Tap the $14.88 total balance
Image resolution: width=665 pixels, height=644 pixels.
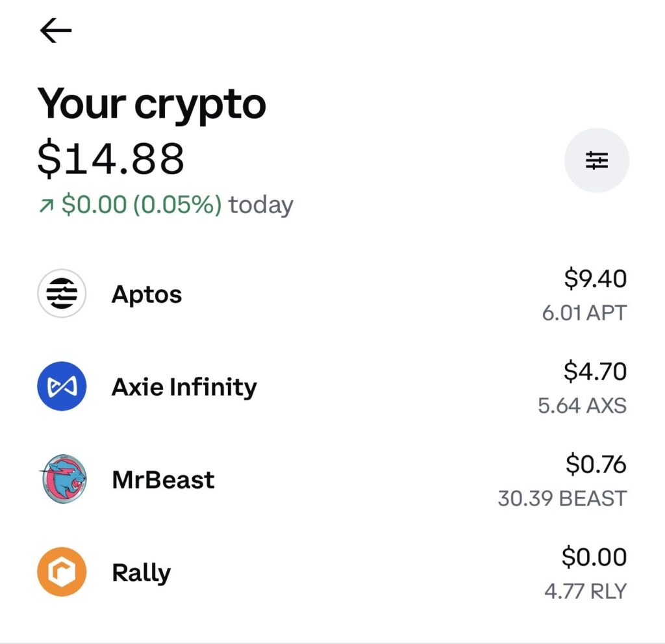coord(110,159)
